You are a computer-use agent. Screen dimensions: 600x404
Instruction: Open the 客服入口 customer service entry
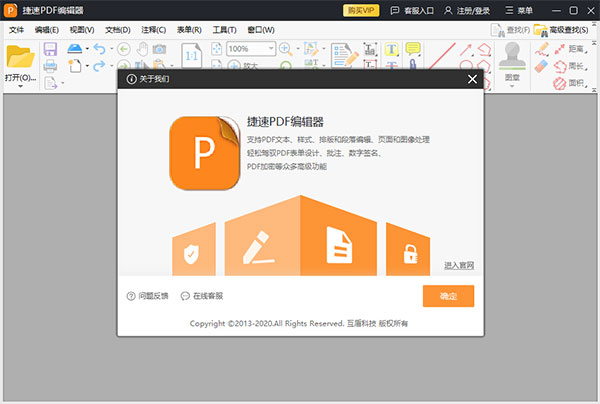[x=412, y=10]
